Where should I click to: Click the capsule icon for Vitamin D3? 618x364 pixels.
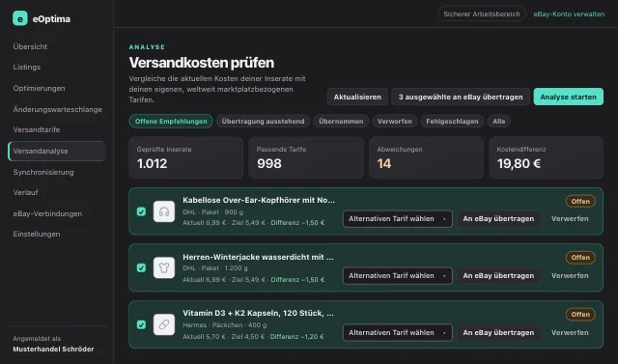tap(164, 324)
